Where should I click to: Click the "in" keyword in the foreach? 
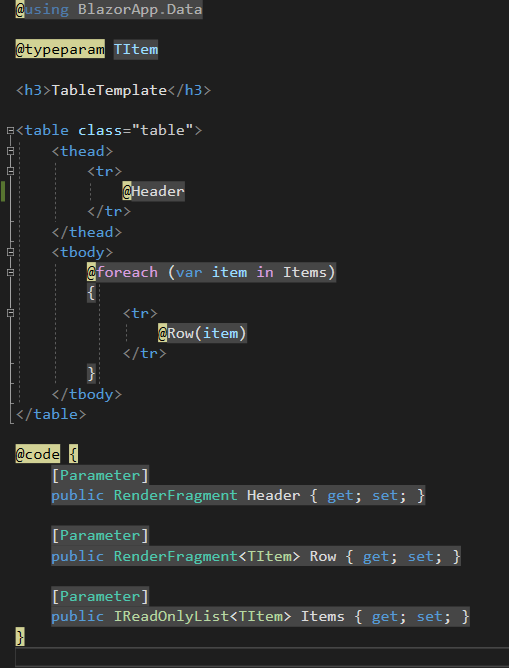pyautogui.click(x=265, y=272)
